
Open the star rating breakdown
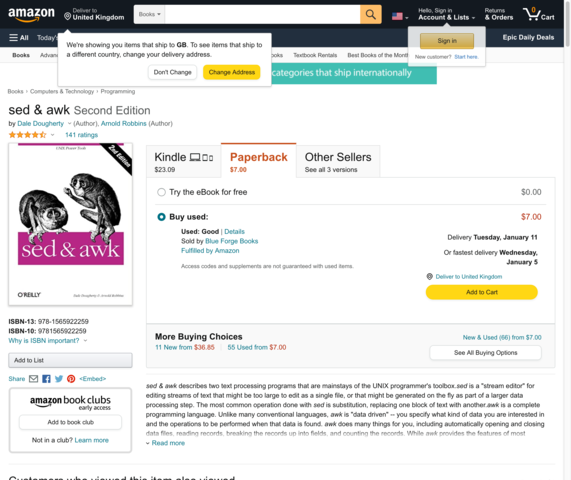(x=32, y=135)
